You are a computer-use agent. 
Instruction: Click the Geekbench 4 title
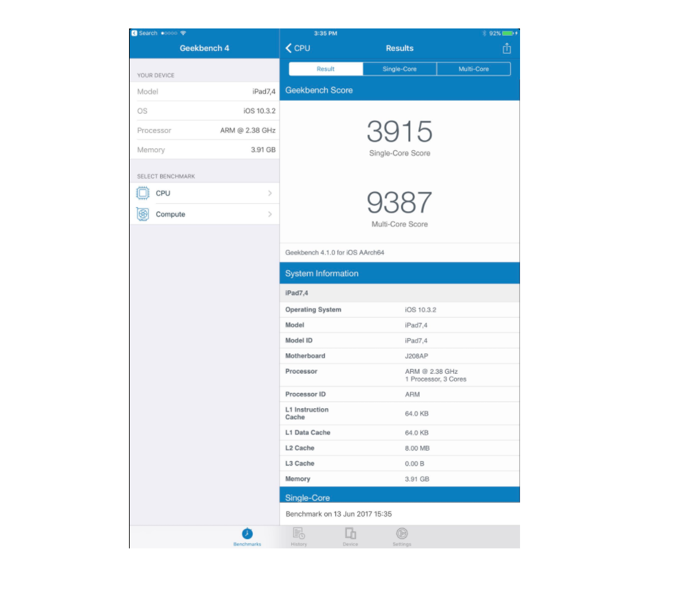pos(204,48)
